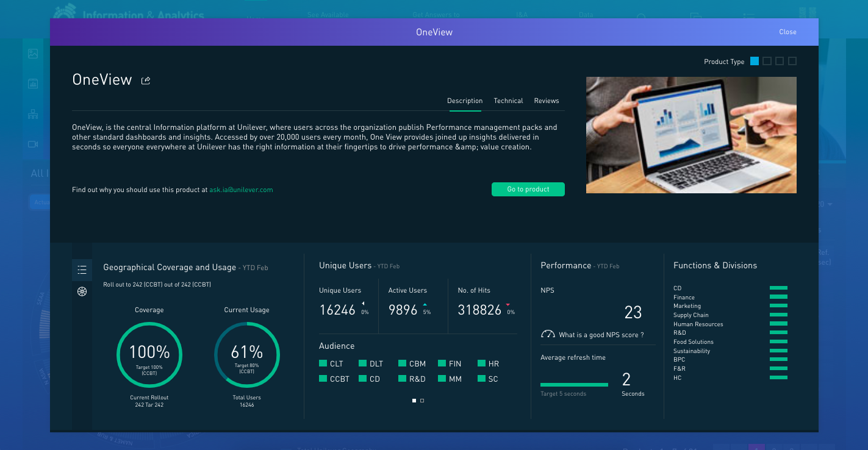This screenshot has width=868, height=450.
Task: Toggle the CLT audience checkbox
Action: coord(323,363)
